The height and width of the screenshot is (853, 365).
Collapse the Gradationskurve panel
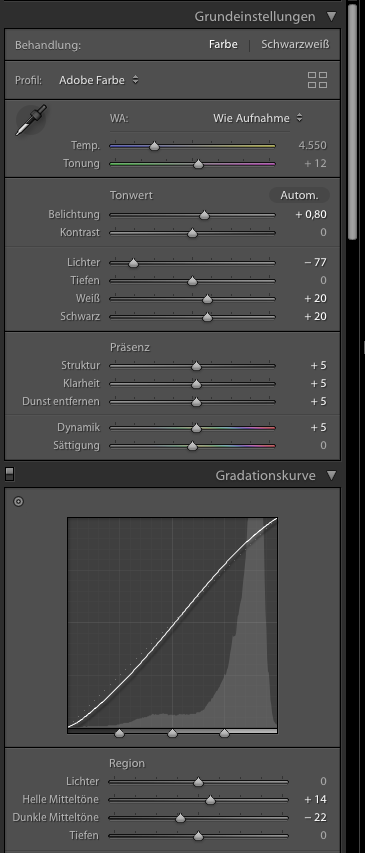point(332,475)
